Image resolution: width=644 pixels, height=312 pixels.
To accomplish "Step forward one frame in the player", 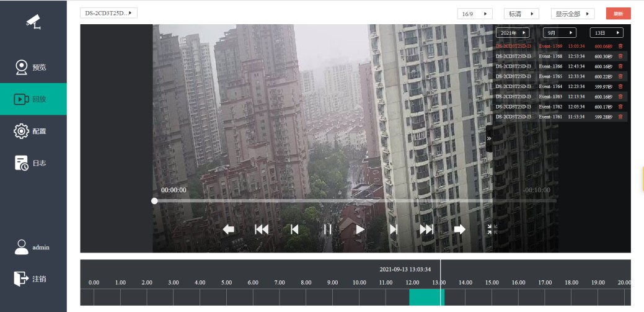I will click(393, 230).
